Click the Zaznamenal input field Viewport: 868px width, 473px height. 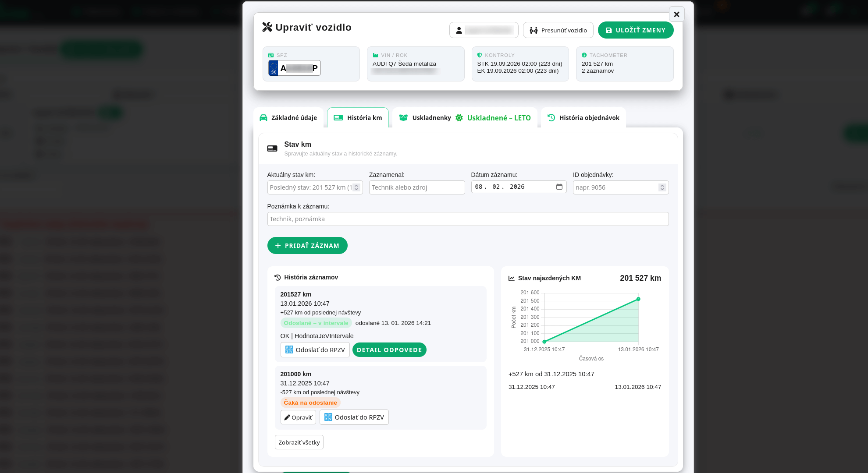[416, 187]
